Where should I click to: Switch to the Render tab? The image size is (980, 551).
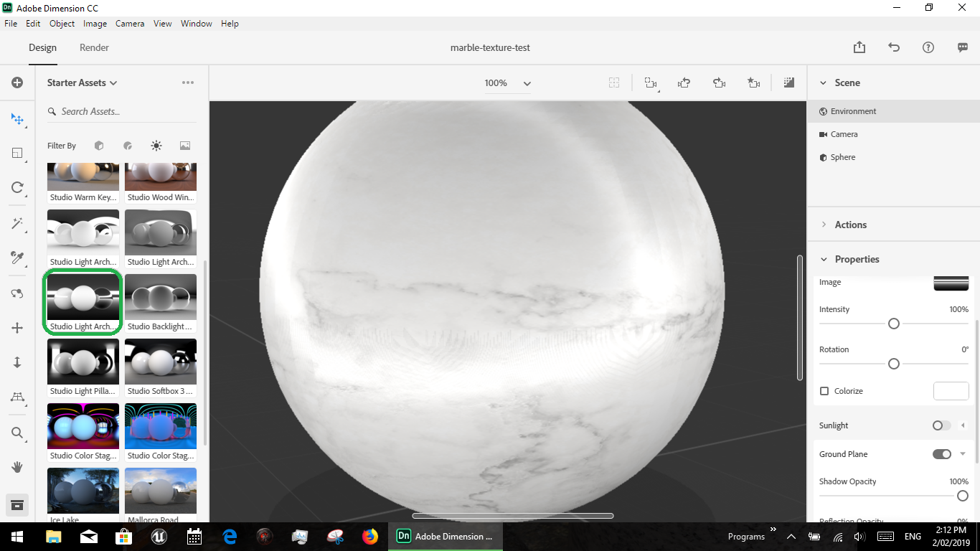tap(95, 47)
